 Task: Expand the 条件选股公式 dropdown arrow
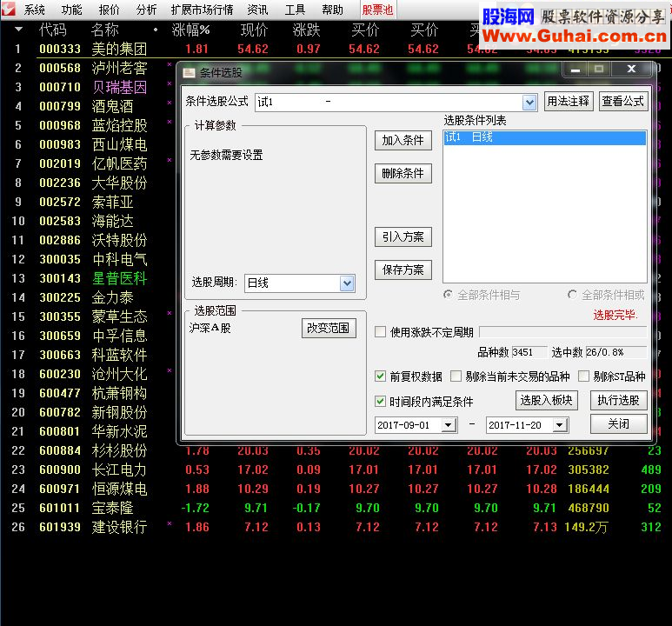pos(529,103)
